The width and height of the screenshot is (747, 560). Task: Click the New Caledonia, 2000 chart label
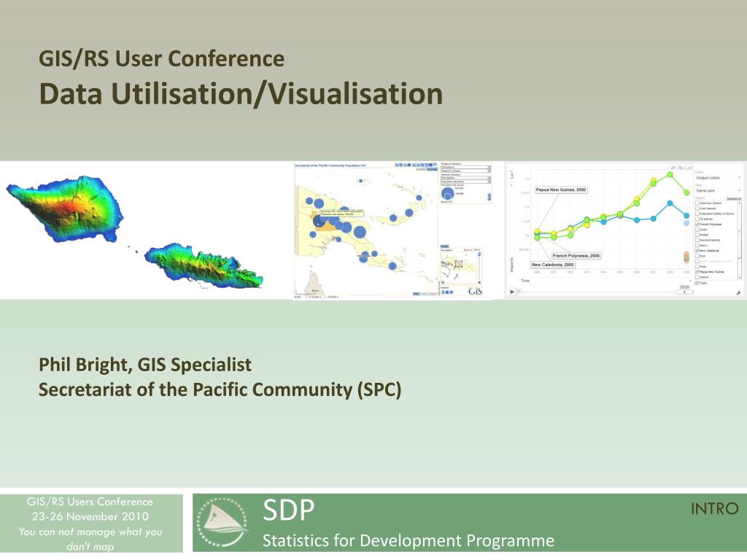553,264
